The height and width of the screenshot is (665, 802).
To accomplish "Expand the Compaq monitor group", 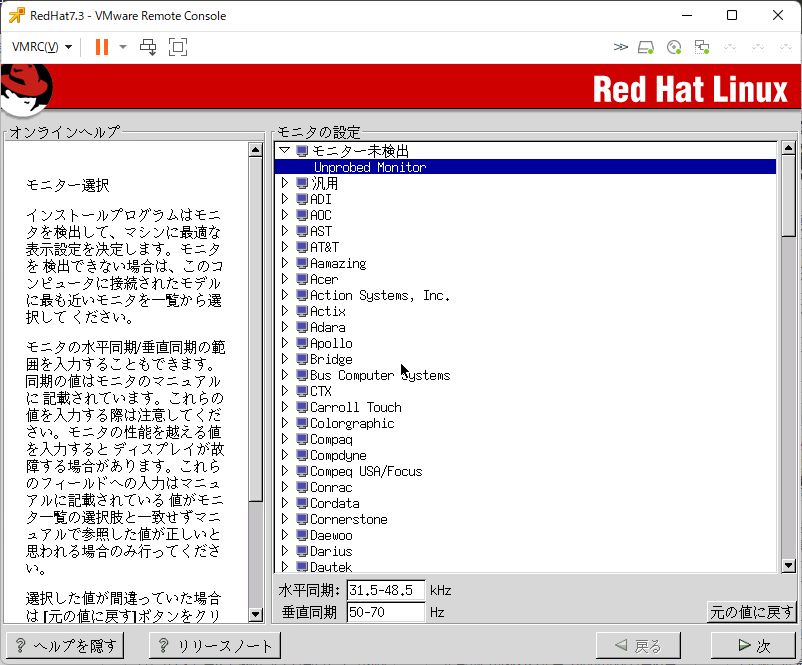I will tap(285, 438).
